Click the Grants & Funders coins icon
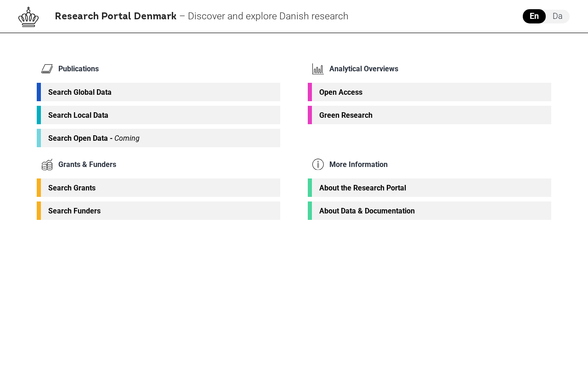The height and width of the screenshot is (368, 588). click(47, 165)
